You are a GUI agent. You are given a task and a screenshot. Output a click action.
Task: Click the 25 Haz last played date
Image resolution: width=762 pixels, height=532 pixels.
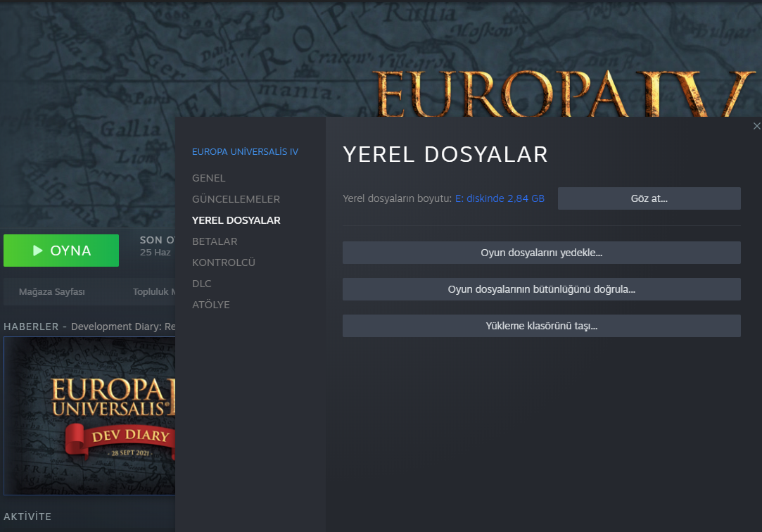(155, 252)
